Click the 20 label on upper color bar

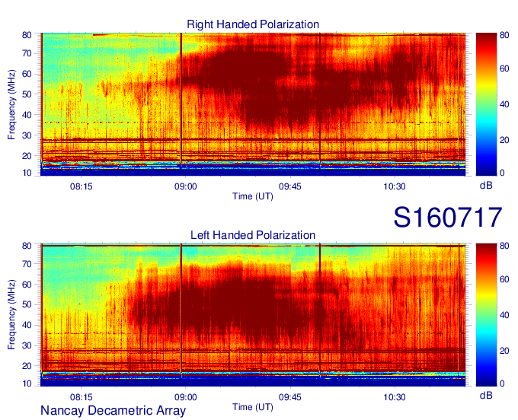(x=504, y=140)
